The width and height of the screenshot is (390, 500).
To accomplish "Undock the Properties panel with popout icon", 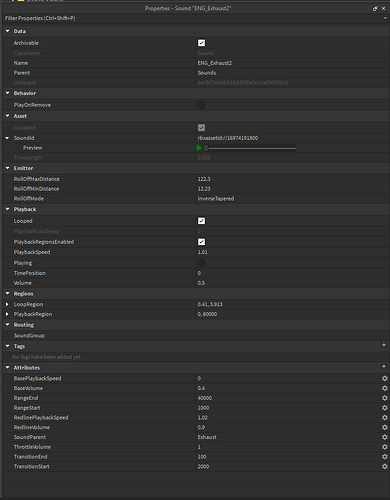I will pos(375,9).
